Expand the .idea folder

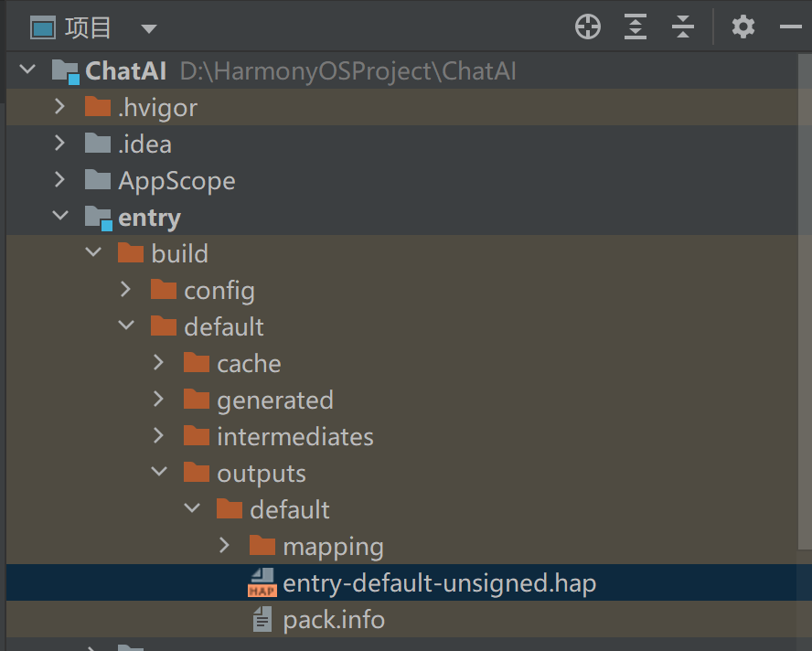pos(60,143)
